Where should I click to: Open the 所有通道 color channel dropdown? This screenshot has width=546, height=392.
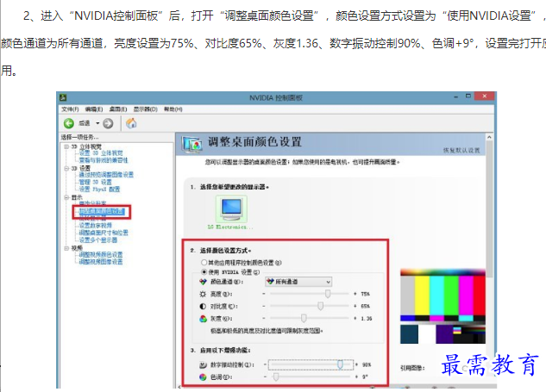tap(298, 282)
